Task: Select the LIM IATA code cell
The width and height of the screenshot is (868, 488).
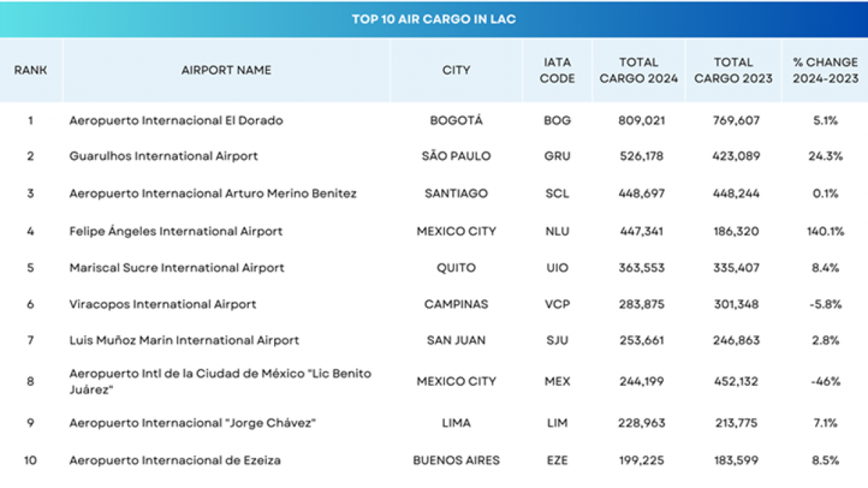Action: 557,423
